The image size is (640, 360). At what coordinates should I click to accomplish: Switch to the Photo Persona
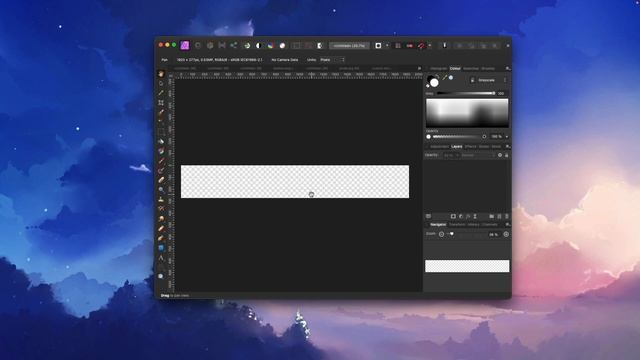(x=185, y=45)
